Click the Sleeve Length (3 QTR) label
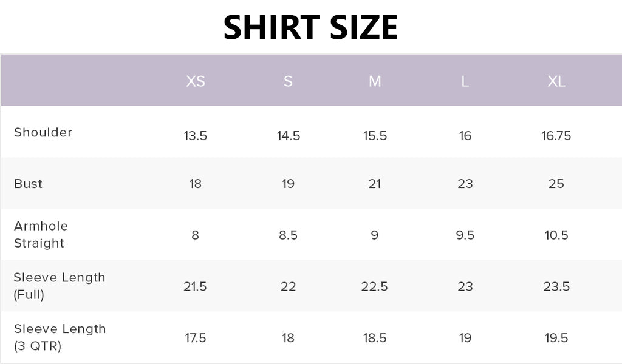Screen dimensions: 622x364 [x=60, y=337]
